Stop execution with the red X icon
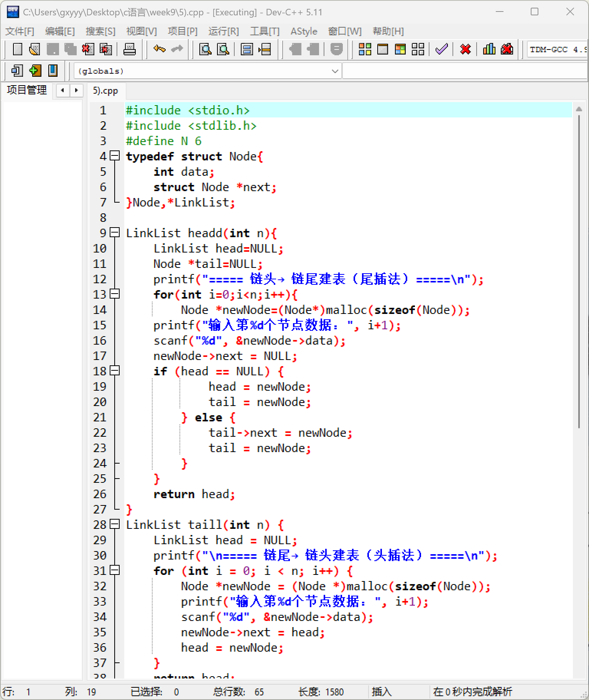The image size is (589, 700). tap(466, 49)
